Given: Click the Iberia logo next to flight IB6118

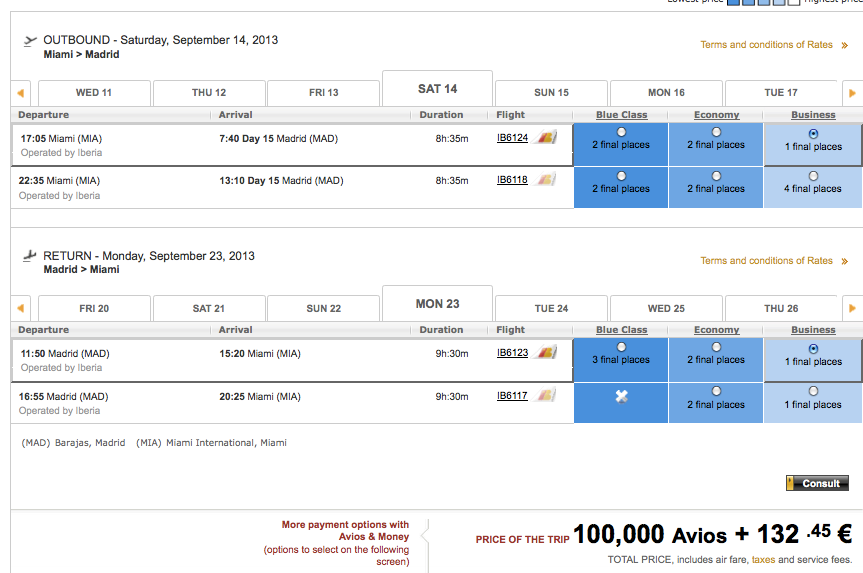Looking at the screenshot, I should click(546, 180).
